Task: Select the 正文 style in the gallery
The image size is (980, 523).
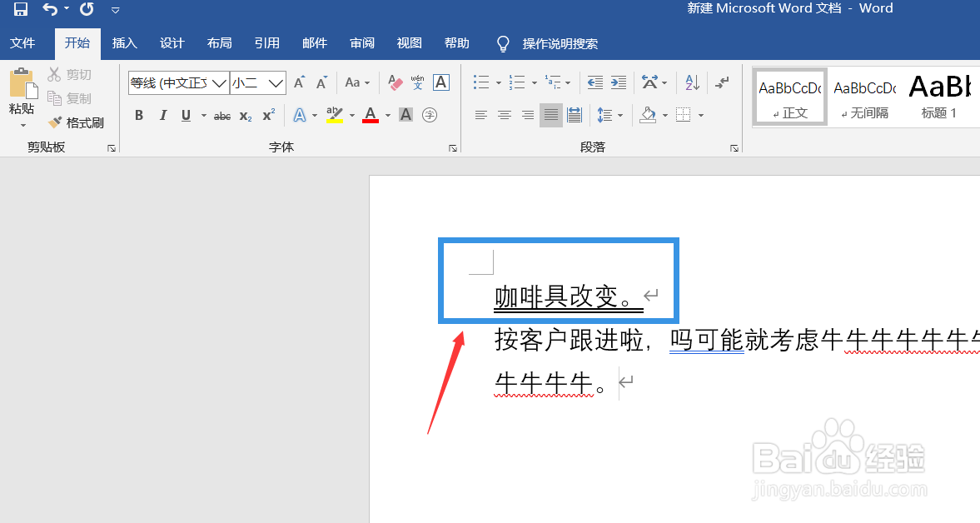Action: pos(788,96)
